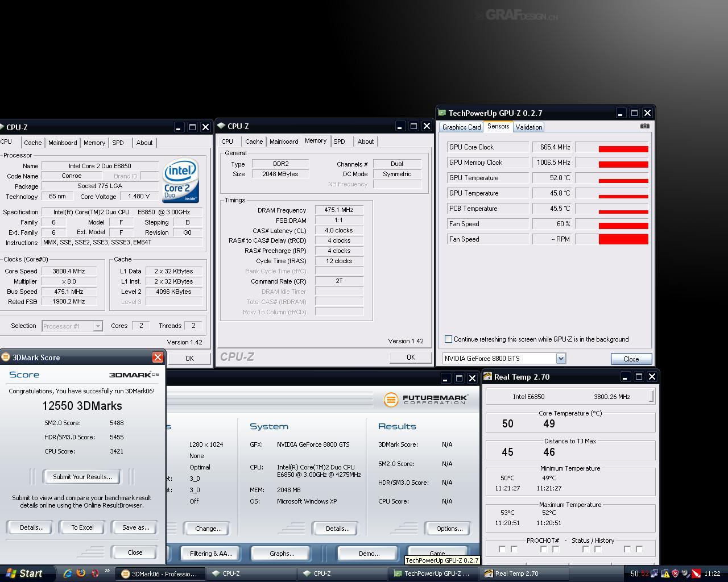The image size is (728, 582).
Task: Close the 3DMark Score window via red X
Action: [158, 357]
